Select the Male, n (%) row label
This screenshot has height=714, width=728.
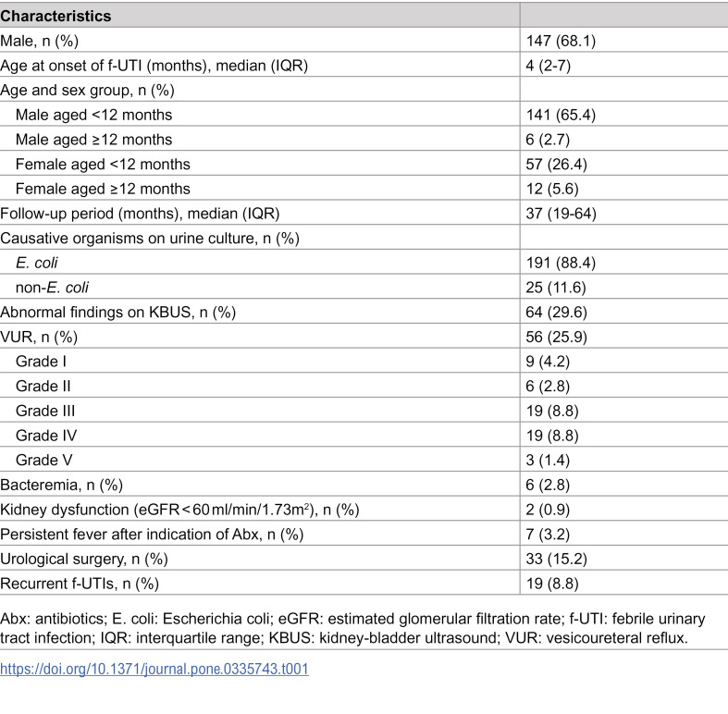coord(40,41)
